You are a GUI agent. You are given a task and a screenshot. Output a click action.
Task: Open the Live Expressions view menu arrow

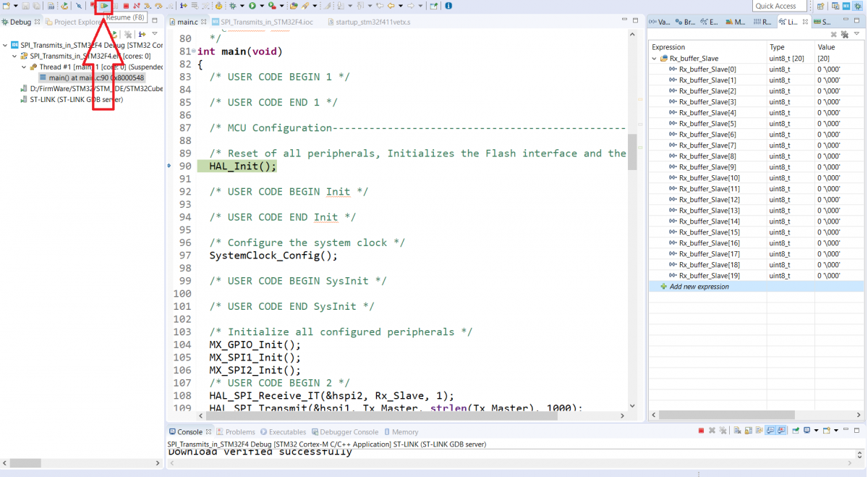pos(858,34)
